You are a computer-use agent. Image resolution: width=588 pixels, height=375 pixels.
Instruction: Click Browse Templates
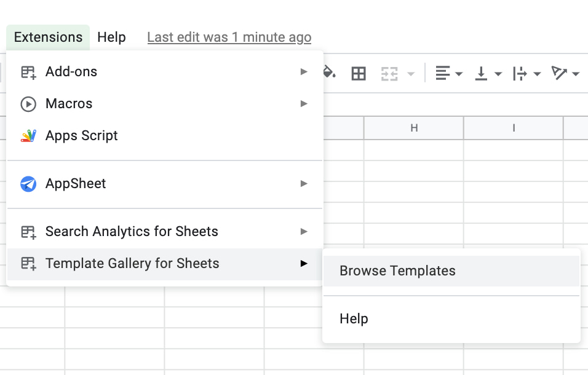[397, 270]
